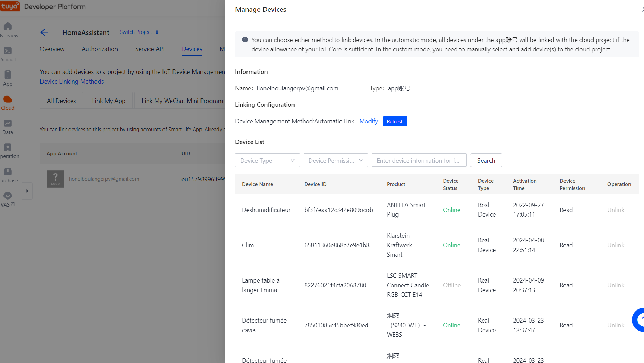644x363 pixels.
Task: Switch to the Service API tab
Action: pyautogui.click(x=150, y=49)
